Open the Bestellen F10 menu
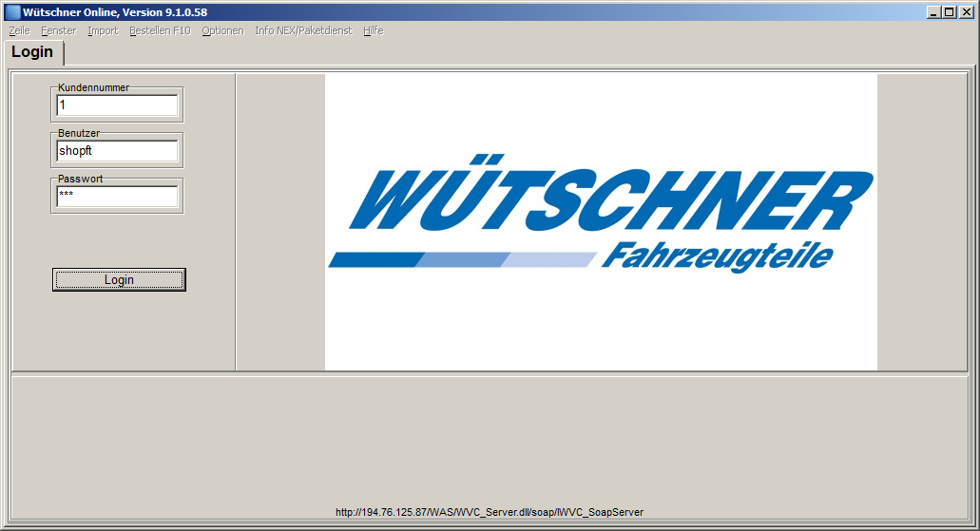Screen dimensions: 980x531 pyautogui.click(x=160, y=30)
